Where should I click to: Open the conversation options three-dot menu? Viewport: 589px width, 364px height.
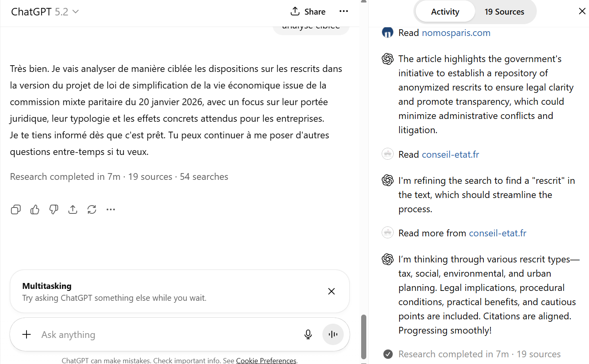pyautogui.click(x=344, y=11)
